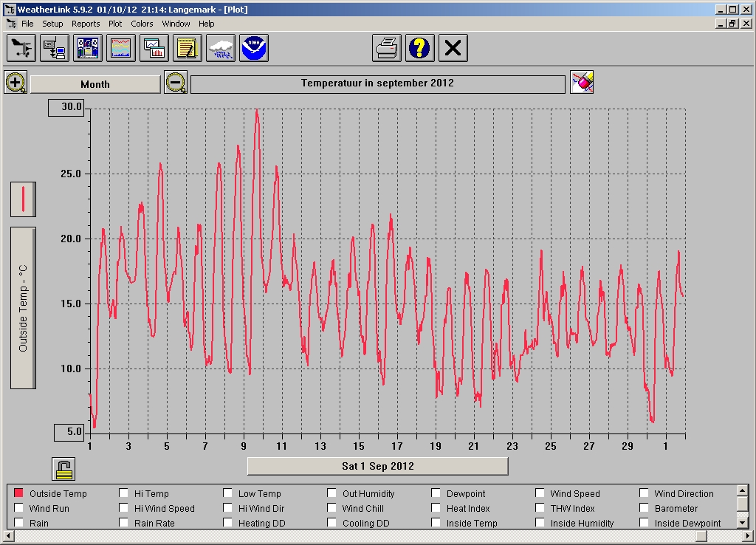Click the legend scroll up arrow
This screenshot has width=756, height=545.
click(x=743, y=490)
